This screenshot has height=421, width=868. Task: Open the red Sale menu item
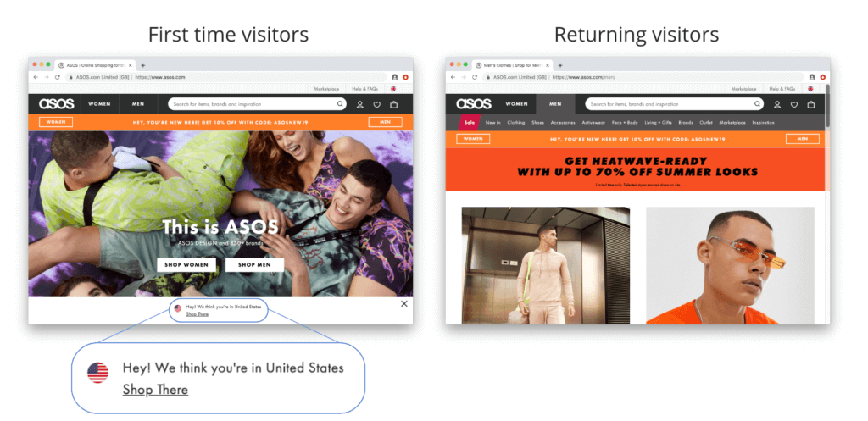[x=470, y=122]
